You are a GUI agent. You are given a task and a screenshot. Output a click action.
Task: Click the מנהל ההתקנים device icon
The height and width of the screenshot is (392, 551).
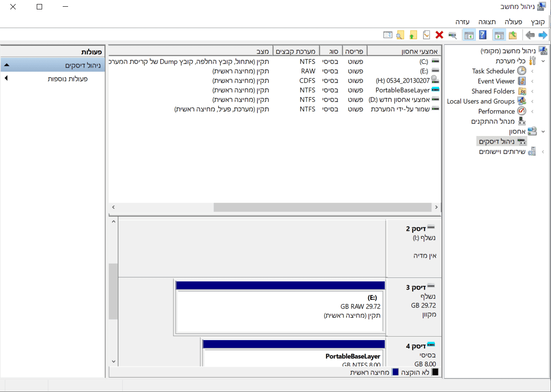[522, 121]
